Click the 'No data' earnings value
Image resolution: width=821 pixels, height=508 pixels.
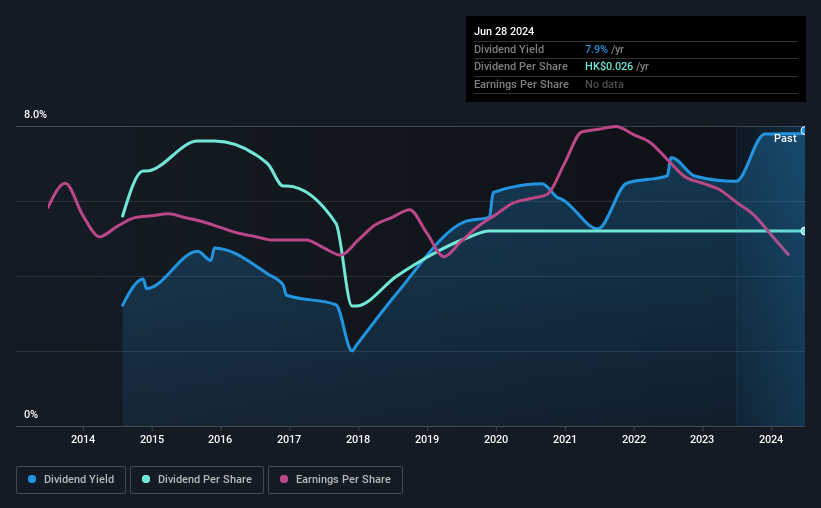(604, 84)
